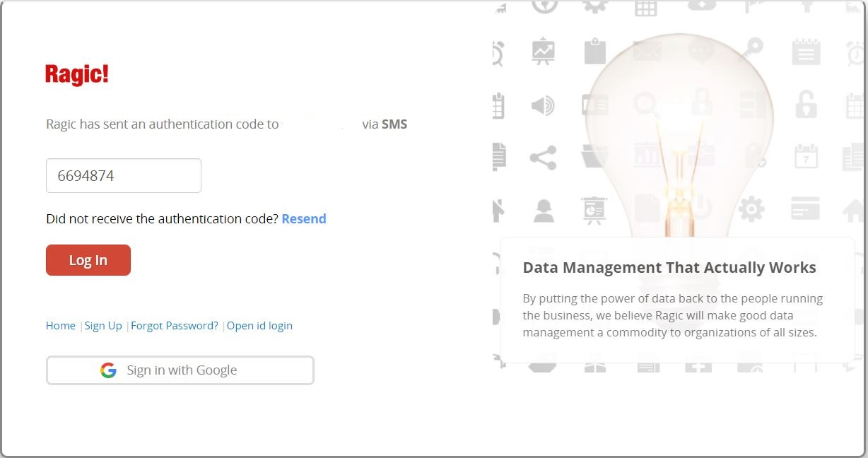Focus the authentication code input field
Screen dimensions: 868x458
[x=124, y=176]
